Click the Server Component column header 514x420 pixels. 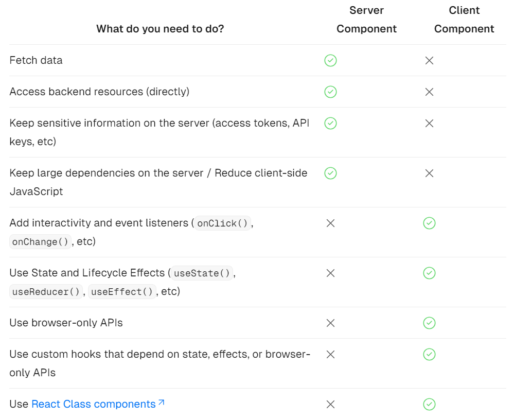tap(366, 20)
